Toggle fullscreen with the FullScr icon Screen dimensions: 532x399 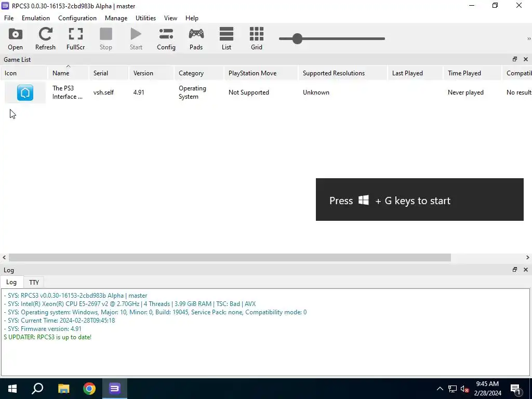click(75, 38)
